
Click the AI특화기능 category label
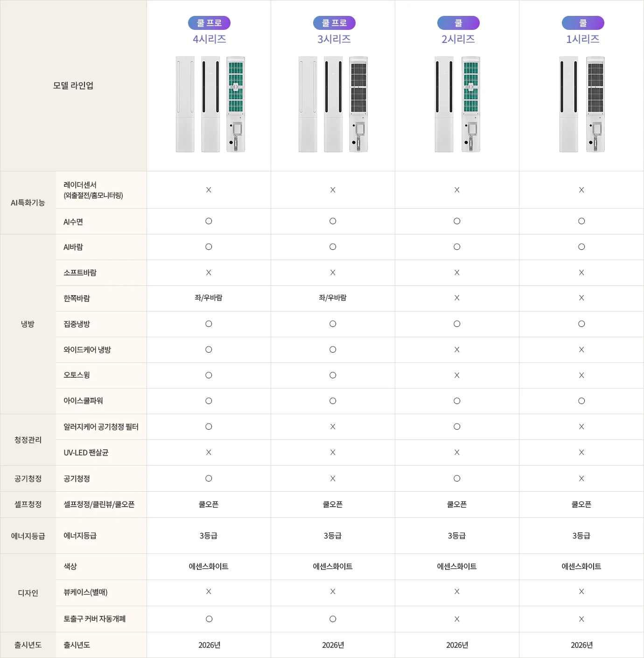28,203
